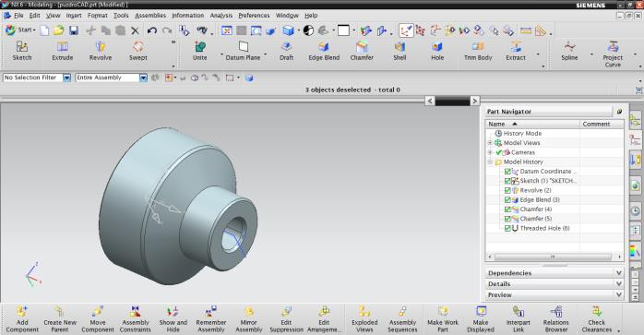Image resolution: width=644 pixels, height=335 pixels.
Task: Launch the Mirror Assembly tool
Action: click(248, 319)
